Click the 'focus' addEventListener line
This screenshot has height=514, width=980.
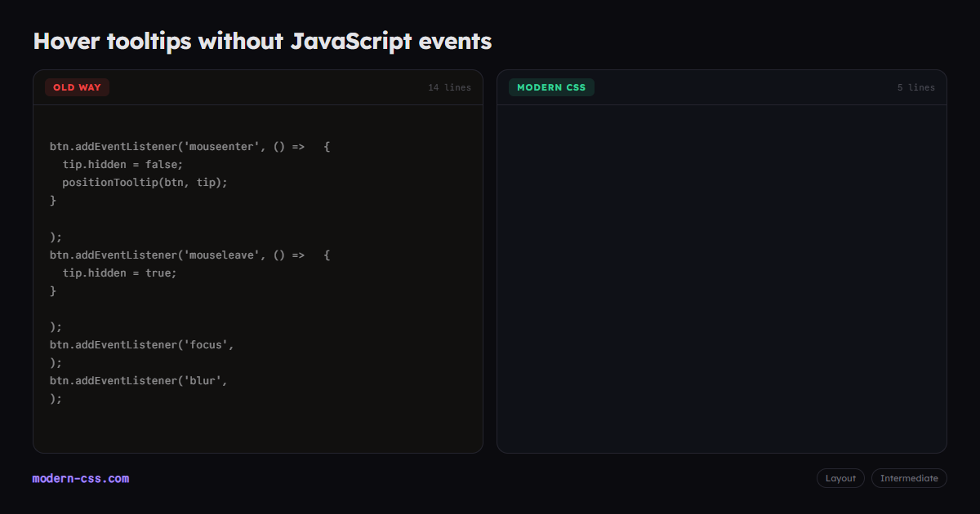click(x=142, y=344)
